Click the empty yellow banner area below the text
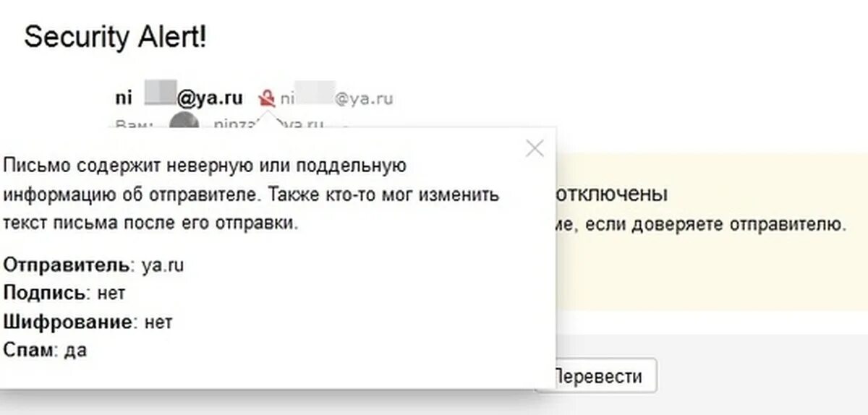 [712, 278]
